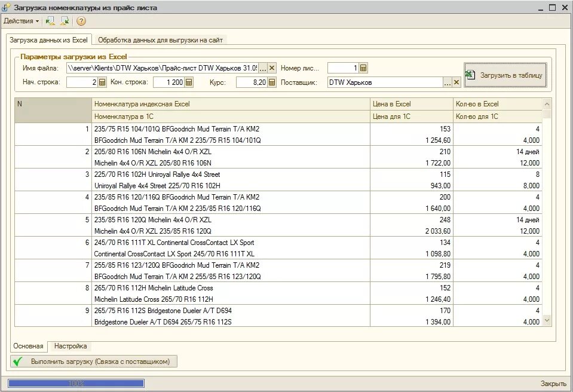
Task: Clear the Имя файла field with X
Action: 272,68
